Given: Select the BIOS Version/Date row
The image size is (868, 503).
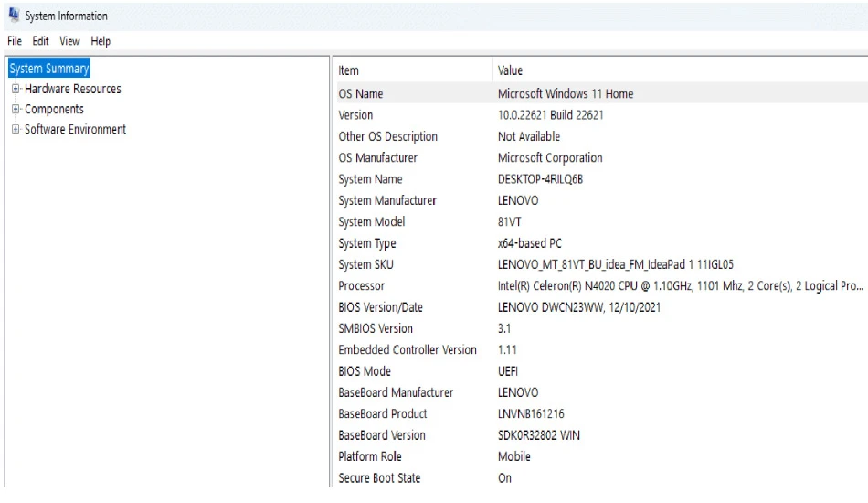Looking at the screenshot, I should pyautogui.click(x=602, y=307).
